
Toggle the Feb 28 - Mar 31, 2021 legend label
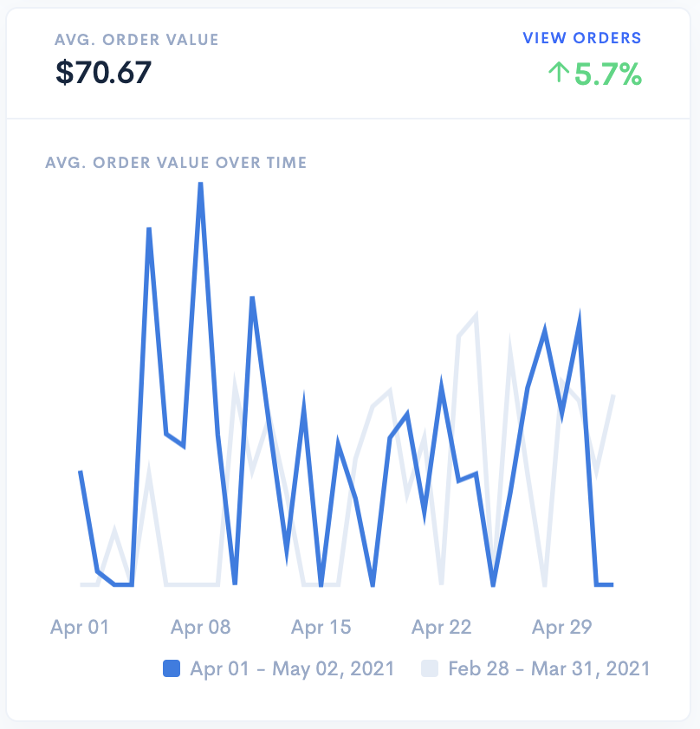pyautogui.click(x=548, y=668)
